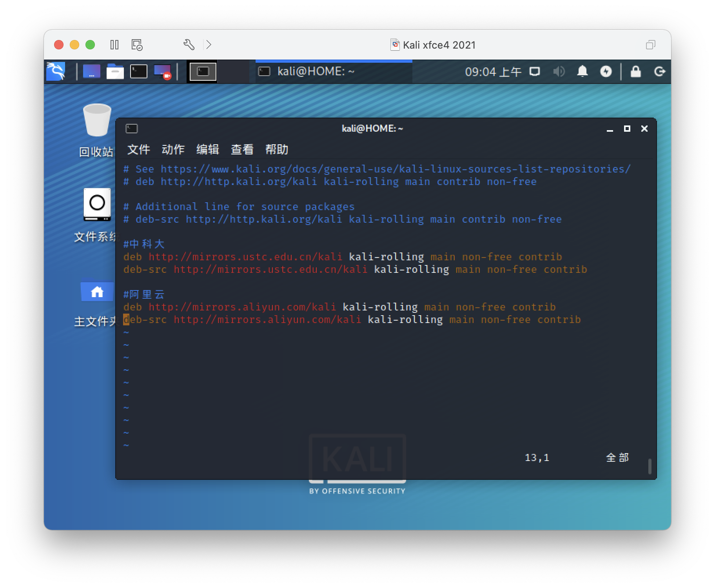Open the 帮助 menu in terminal
The height and width of the screenshot is (588, 715).
(277, 149)
